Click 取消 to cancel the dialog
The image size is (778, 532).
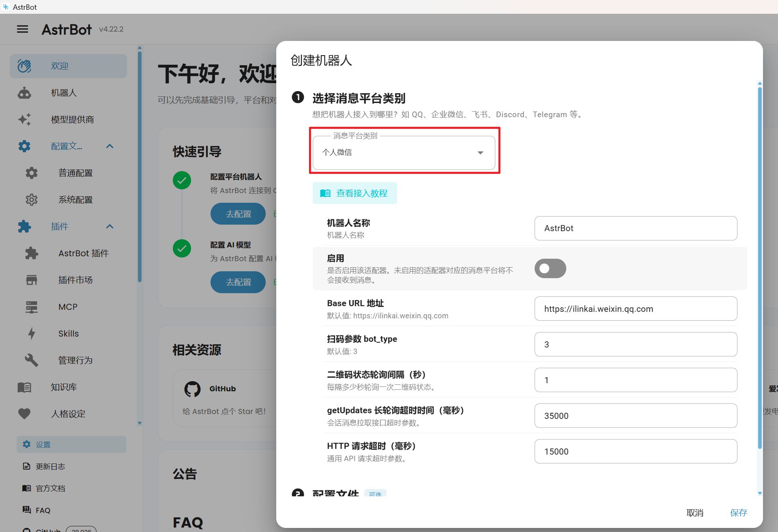click(x=695, y=513)
